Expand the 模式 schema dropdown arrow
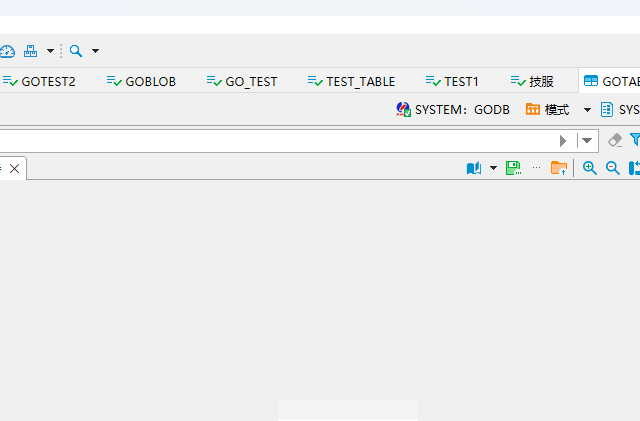 pos(588,110)
